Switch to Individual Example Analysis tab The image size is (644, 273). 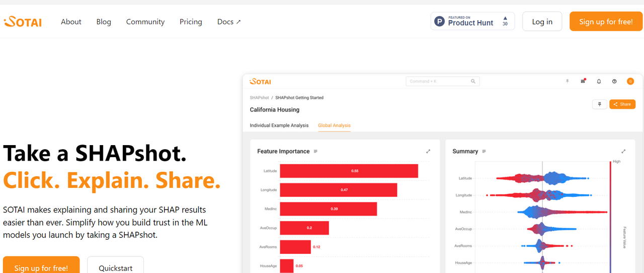point(279,125)
